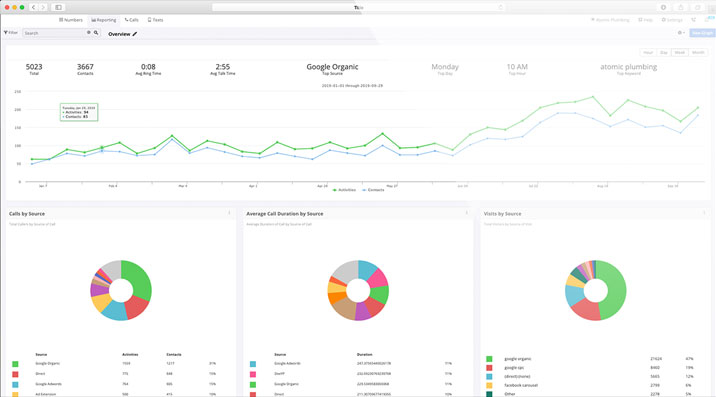
Task: Click the Filter funnel icon
Action: coord(6,33)
